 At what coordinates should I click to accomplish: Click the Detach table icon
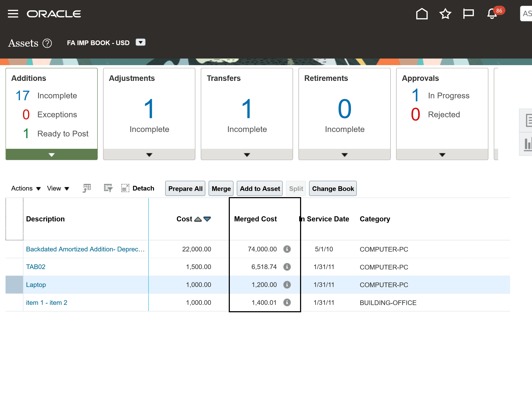[125, 188]
